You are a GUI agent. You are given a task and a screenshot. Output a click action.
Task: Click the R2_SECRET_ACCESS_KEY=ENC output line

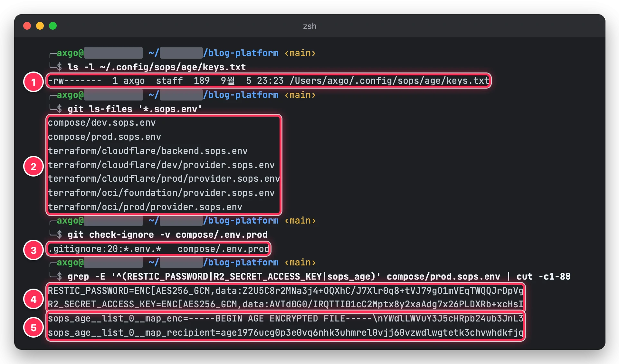tap(286, 304)
